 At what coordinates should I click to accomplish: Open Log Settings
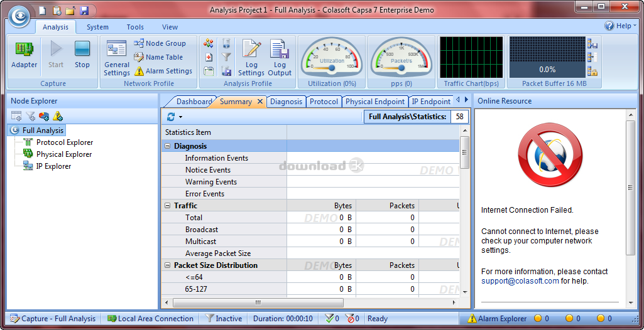251,58
